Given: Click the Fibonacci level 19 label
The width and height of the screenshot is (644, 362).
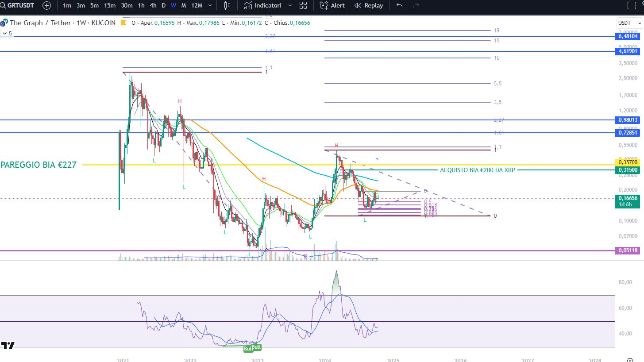Looking at the screenshot, I should coord(497,31).
